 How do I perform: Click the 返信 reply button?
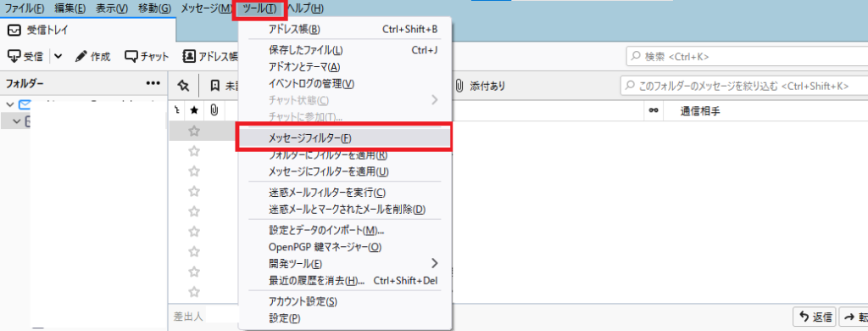tap(814, 317)
